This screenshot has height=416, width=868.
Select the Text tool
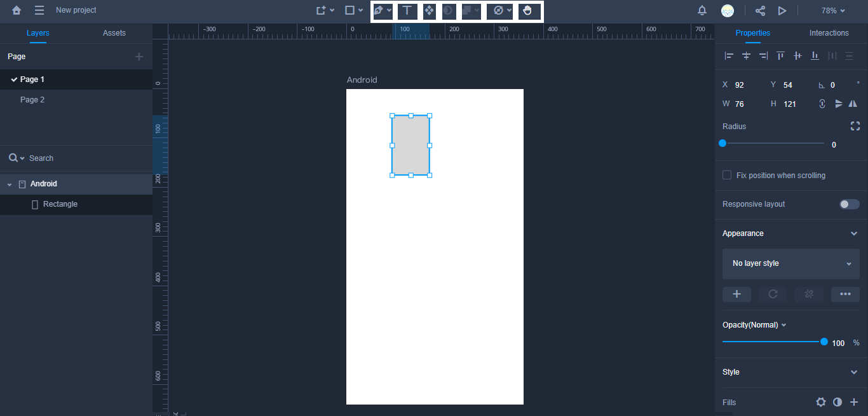(407, 11)
